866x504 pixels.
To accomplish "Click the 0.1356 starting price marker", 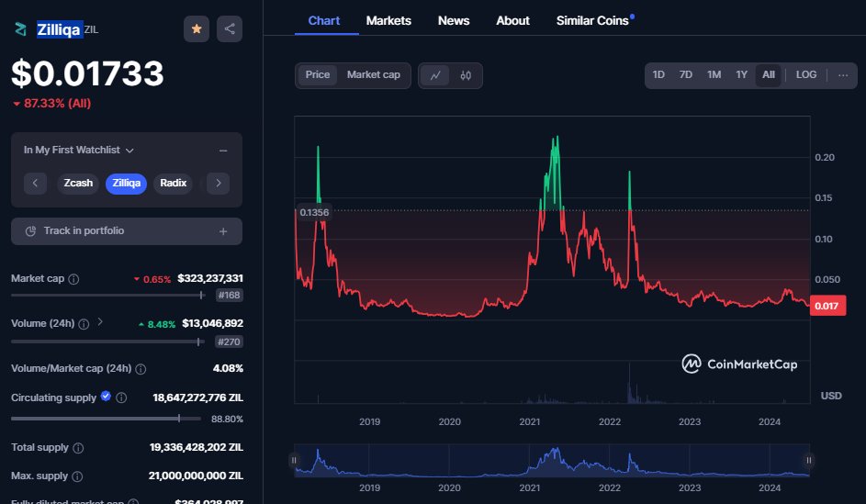I will [x=314, y=212].
